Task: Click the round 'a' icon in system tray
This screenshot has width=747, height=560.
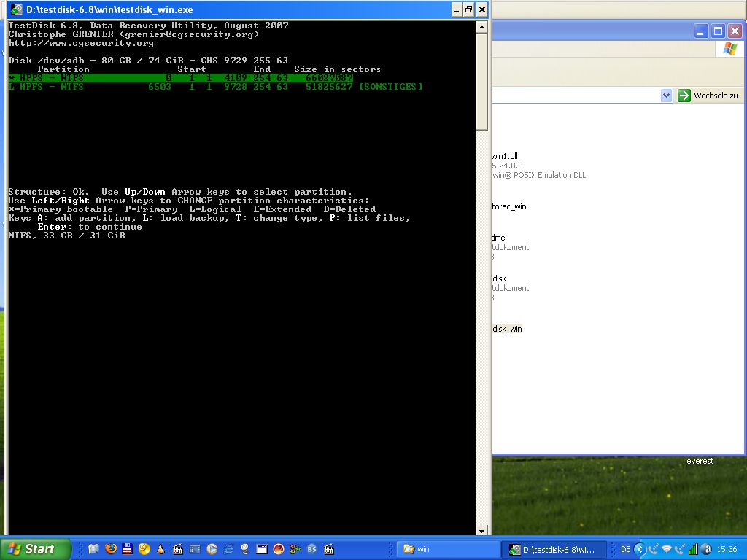Action: pos(707,550)
